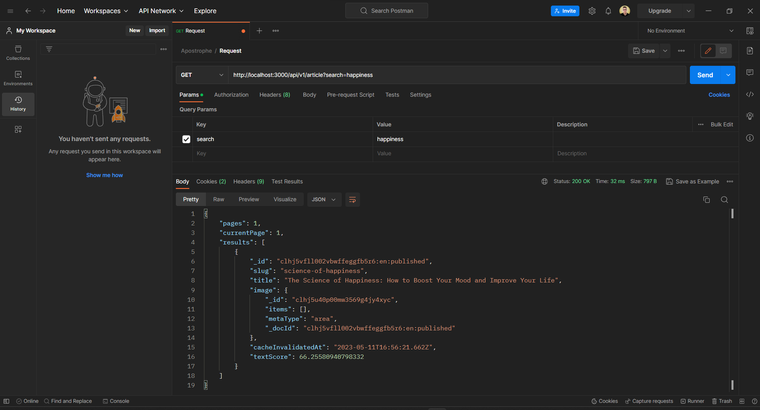Screen dimensions: 760x410
Task: Open the Collections sidebar panel
Action: 18,52
